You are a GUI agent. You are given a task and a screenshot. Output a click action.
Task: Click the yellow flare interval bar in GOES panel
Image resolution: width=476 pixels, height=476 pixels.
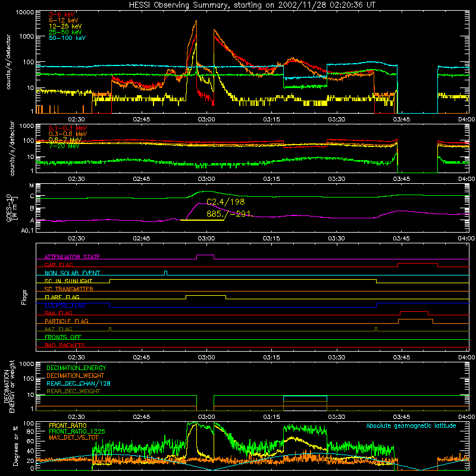click(x=202, y=220)
